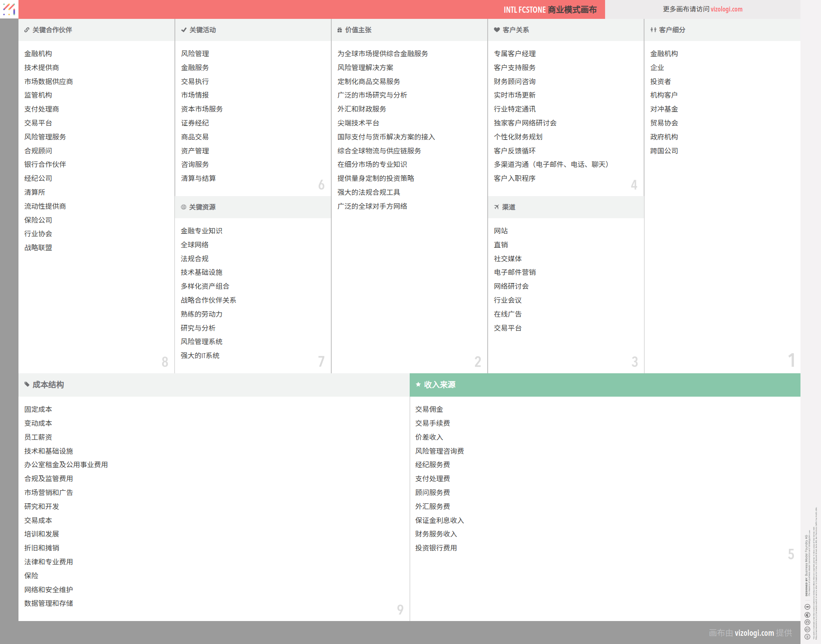Click the 风险管理解决方案 value proposition item
This screenshot has width=821, height=644.
[365, 68]
